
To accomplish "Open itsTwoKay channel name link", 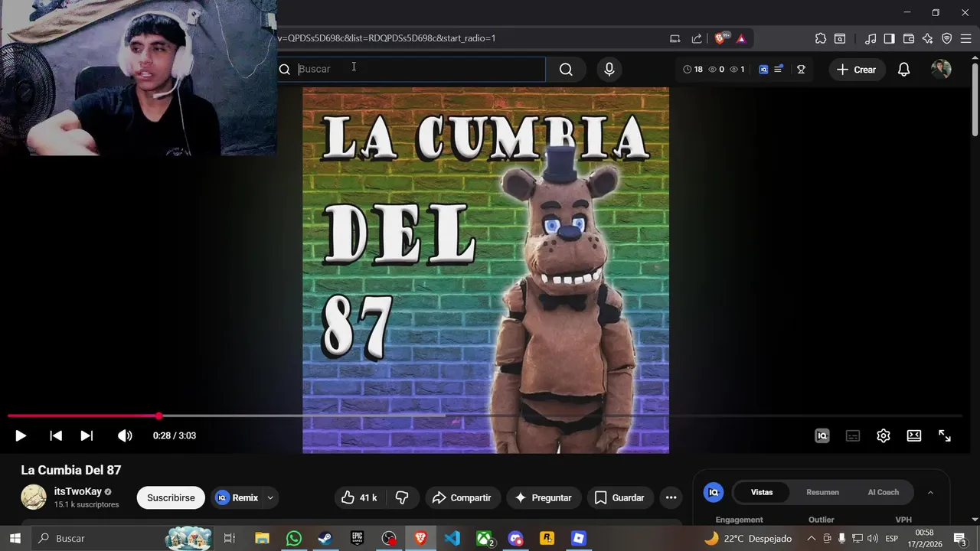I will pyautogui.click(x=78, y=491).
